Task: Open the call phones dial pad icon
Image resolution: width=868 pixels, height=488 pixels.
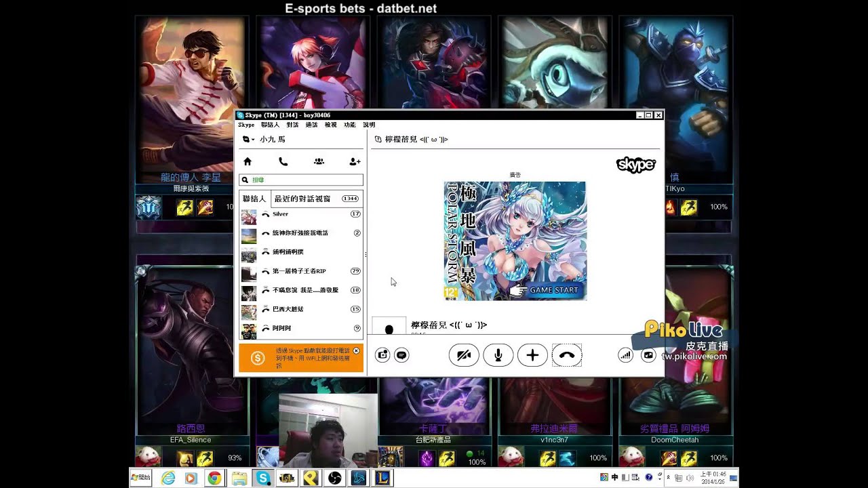Action: (283, 161)
